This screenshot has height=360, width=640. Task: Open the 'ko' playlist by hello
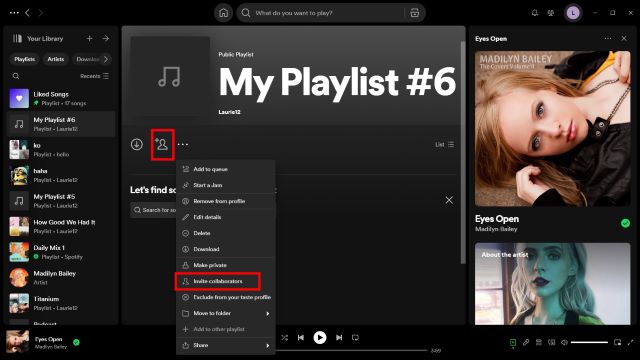click(x=61, y=149)
